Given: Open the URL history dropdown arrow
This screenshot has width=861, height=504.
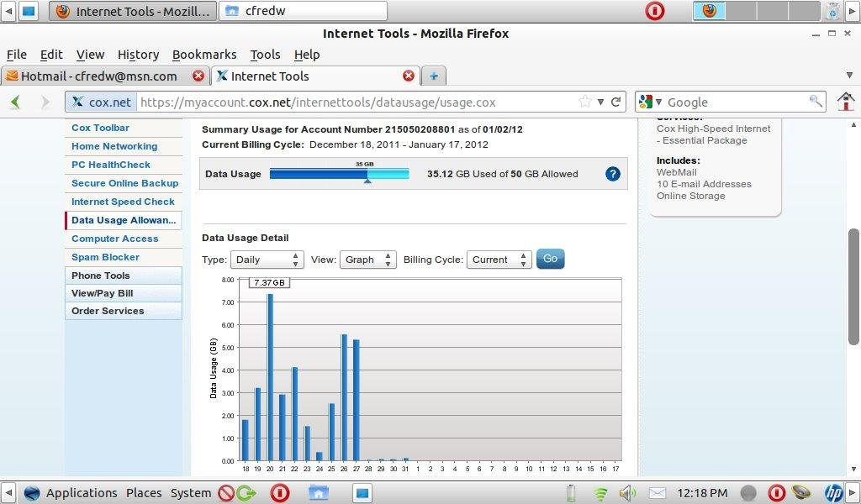Looking at the screenshot, I should [x=600, y=102].
